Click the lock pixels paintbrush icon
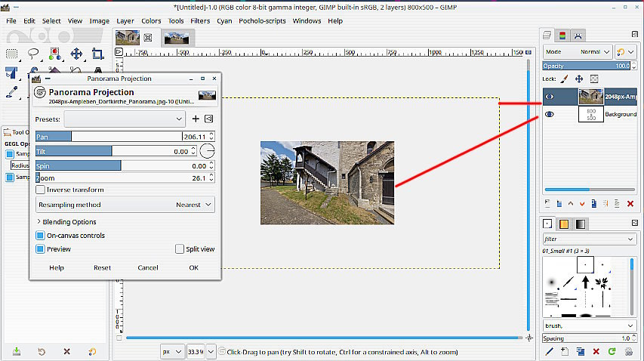 click(x=564, y=79)
